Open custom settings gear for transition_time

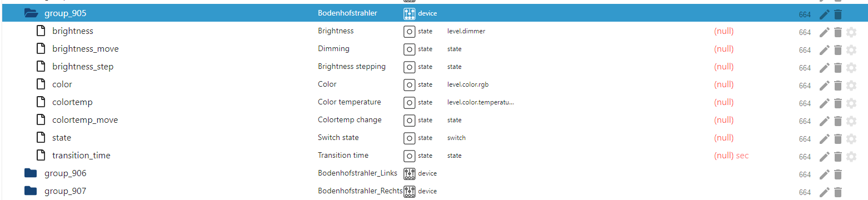tap(851, 156)
